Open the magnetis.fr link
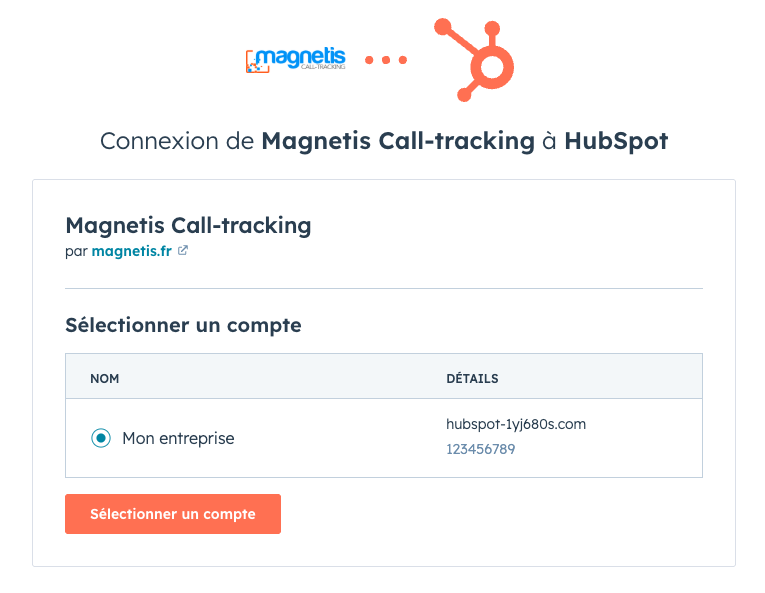The width and height of the screenshot is (765, 593). click(132, 251)
